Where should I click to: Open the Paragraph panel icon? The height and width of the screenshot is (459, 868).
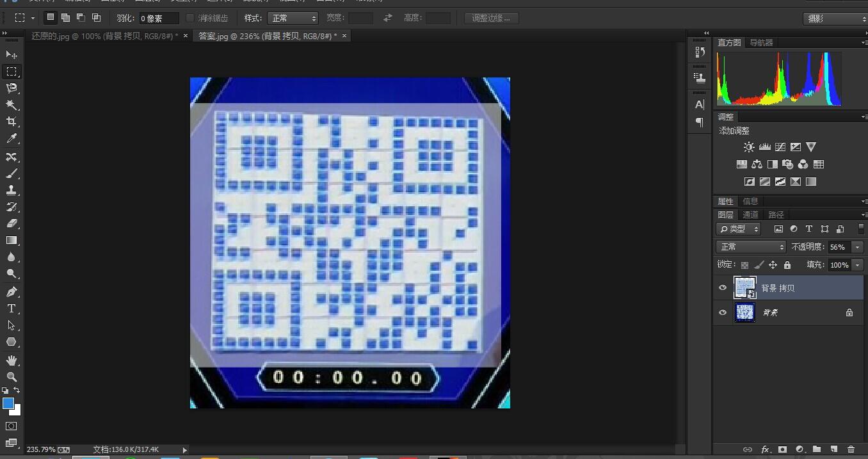tap(700, 122)
